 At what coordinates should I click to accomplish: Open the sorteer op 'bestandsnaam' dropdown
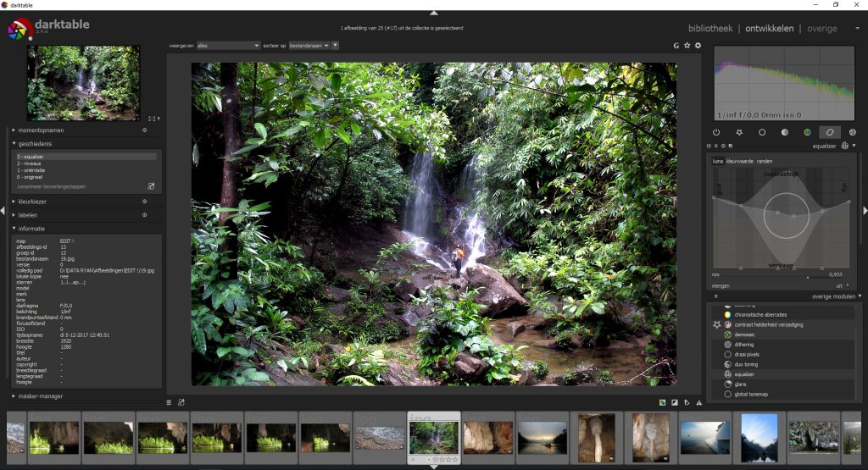pos(309,46)
